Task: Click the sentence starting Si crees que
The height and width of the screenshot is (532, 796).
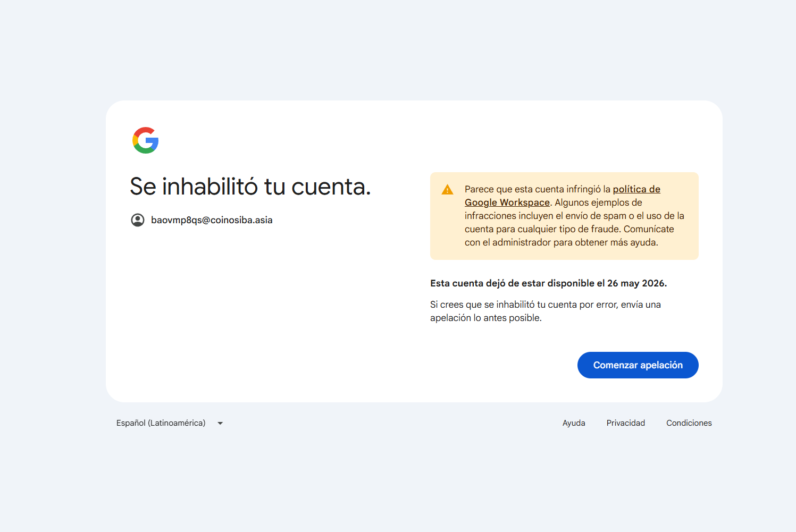Action: (x=546, y=311)
